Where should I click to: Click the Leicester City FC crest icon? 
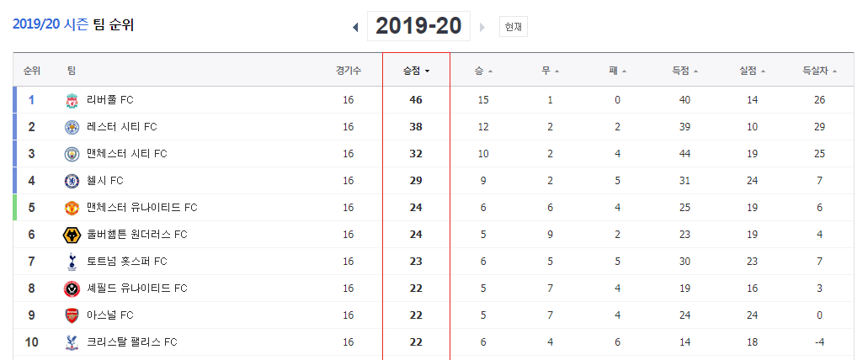(72, 127)
